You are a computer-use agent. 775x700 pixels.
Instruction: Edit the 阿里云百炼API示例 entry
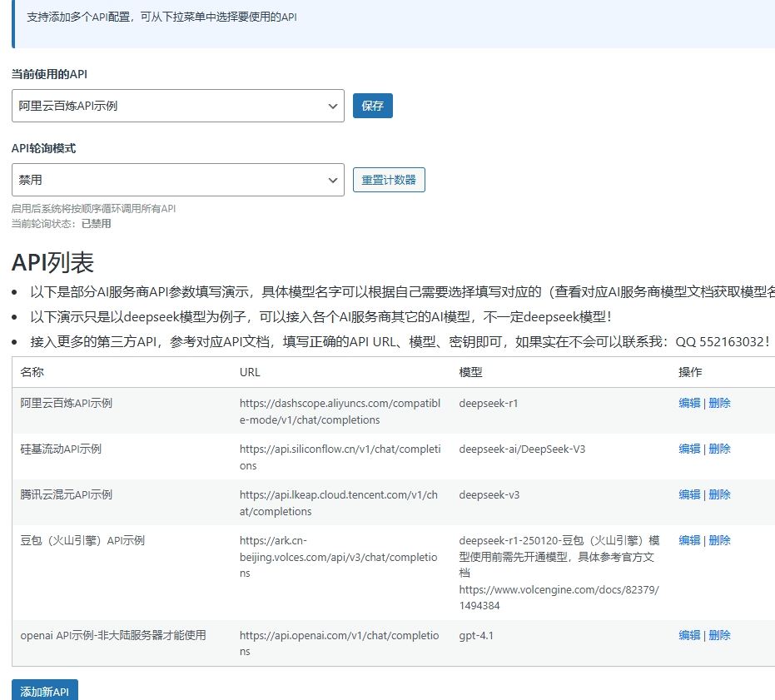pos(689,404)
